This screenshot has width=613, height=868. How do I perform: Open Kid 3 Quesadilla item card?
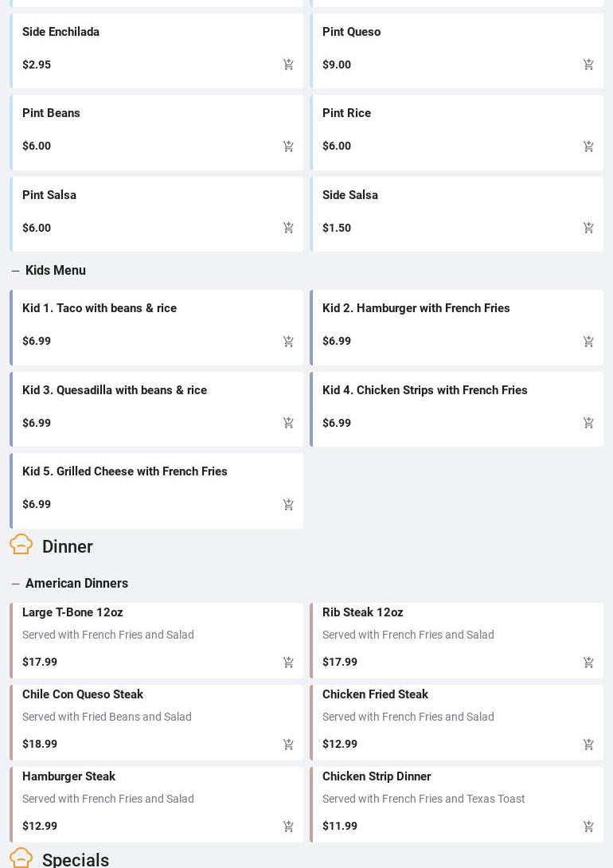point(115,390)
